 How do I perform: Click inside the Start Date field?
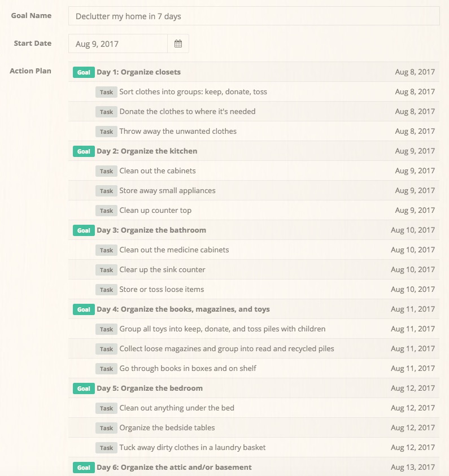coord(119,43)
